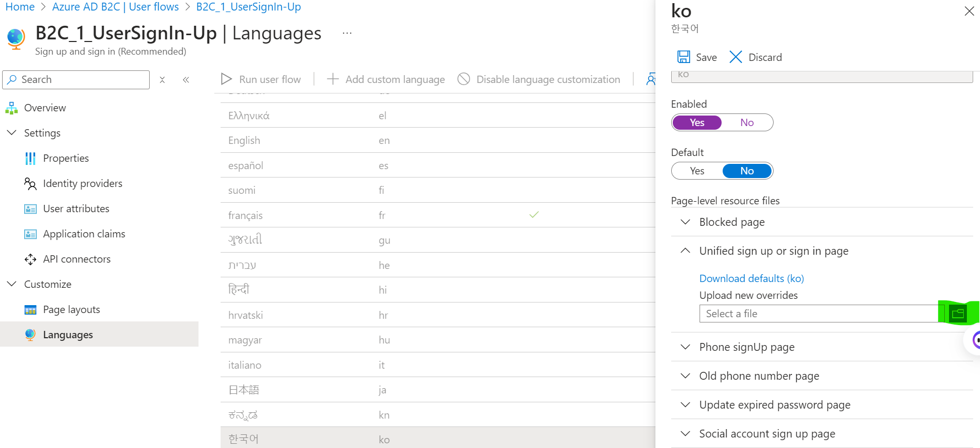The image size is (980, 448).
Task: Select the hrvatski language row
Action: tap(438, 315)
